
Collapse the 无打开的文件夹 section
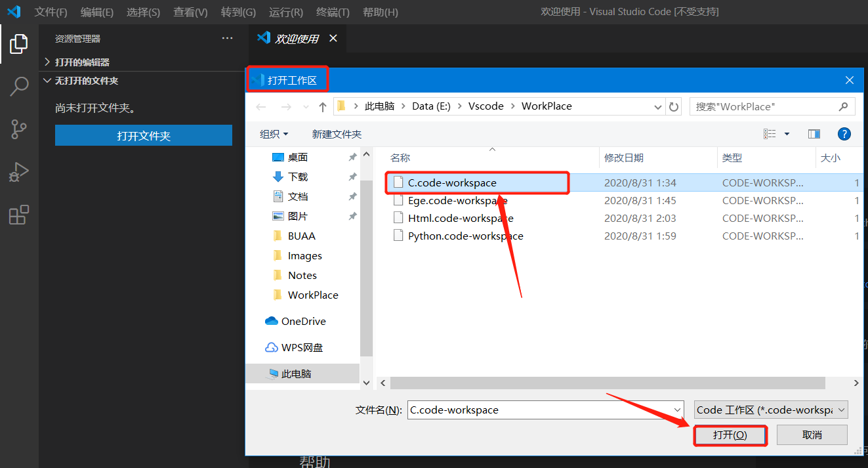pos(80,81)
